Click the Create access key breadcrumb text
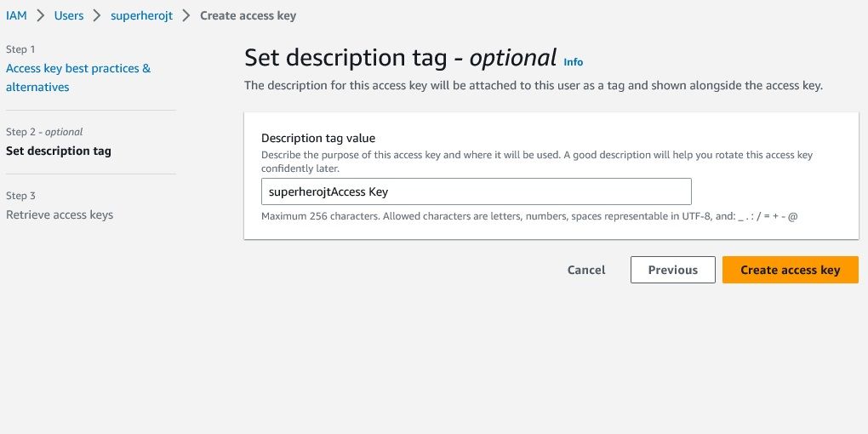The image size is (868, 434). [248, 15]
